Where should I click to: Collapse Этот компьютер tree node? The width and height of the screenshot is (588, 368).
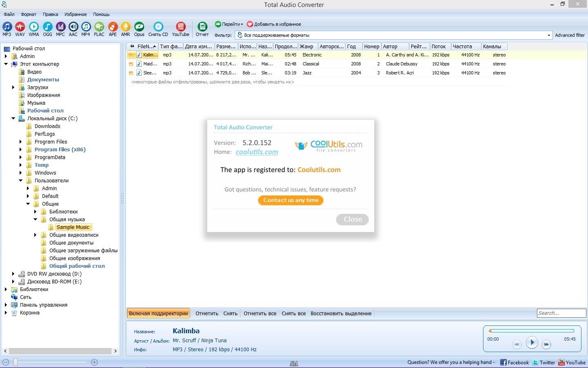6,64
